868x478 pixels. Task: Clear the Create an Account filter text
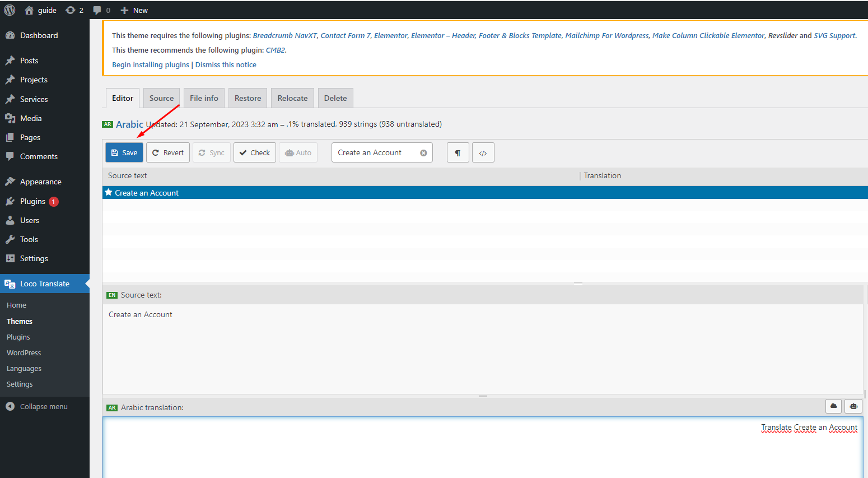(x=423, y=153)
